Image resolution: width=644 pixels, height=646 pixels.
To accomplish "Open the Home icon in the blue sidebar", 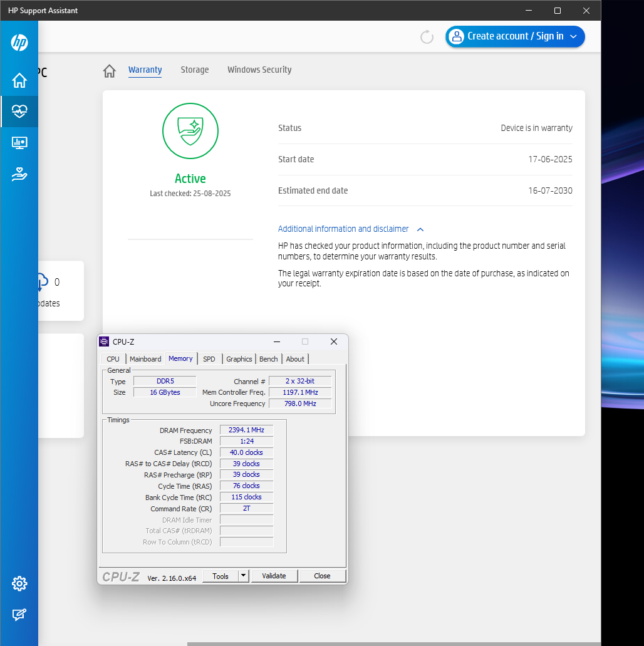I will (x=19, y=80).
